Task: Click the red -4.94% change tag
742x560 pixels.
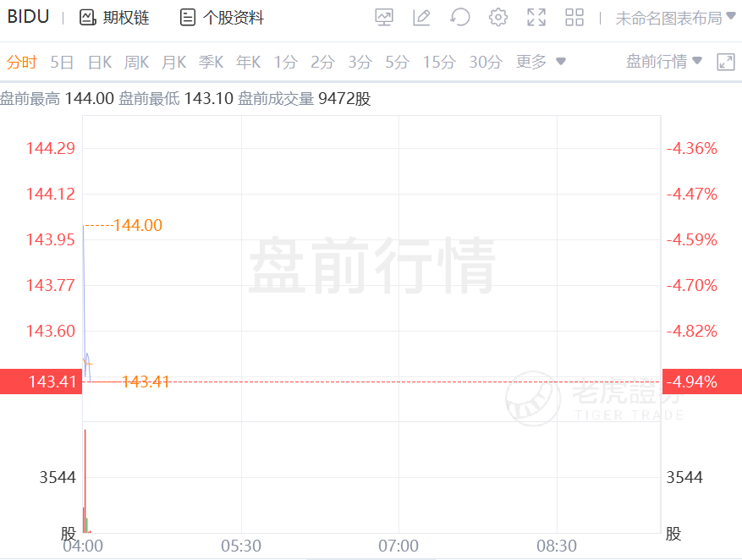Action: pos(702,382)
